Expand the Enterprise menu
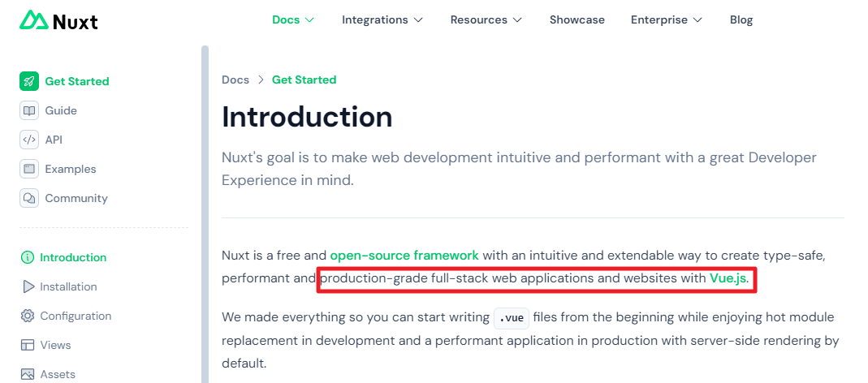Image resolution: width=868 pixels, height=383 pixels. pyautogui.click(x=666, y=20)
